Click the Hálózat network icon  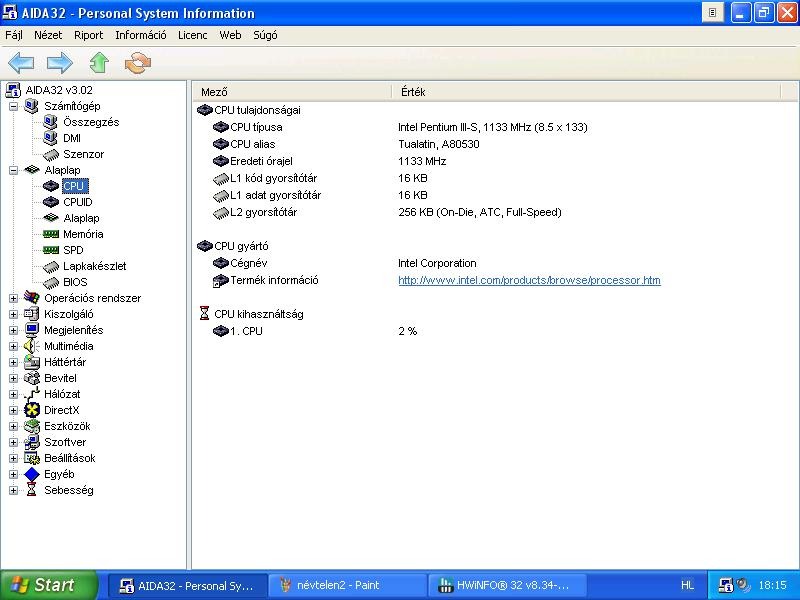(32, 394)
